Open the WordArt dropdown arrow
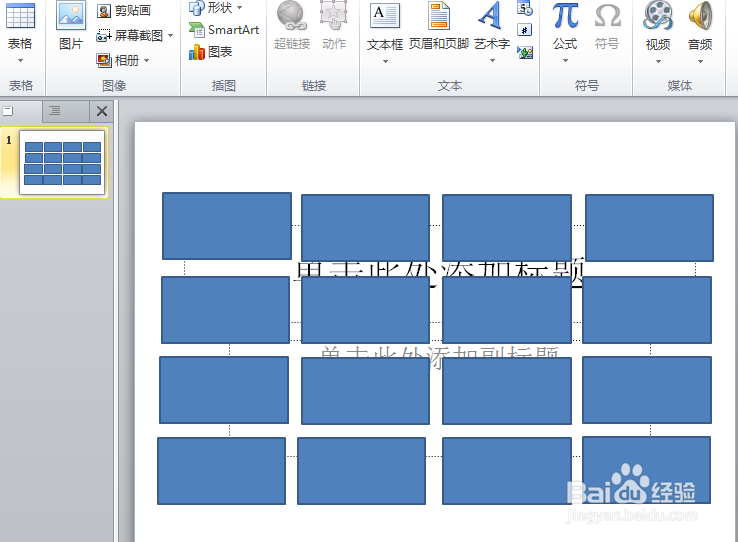 (x=492, y=61)
